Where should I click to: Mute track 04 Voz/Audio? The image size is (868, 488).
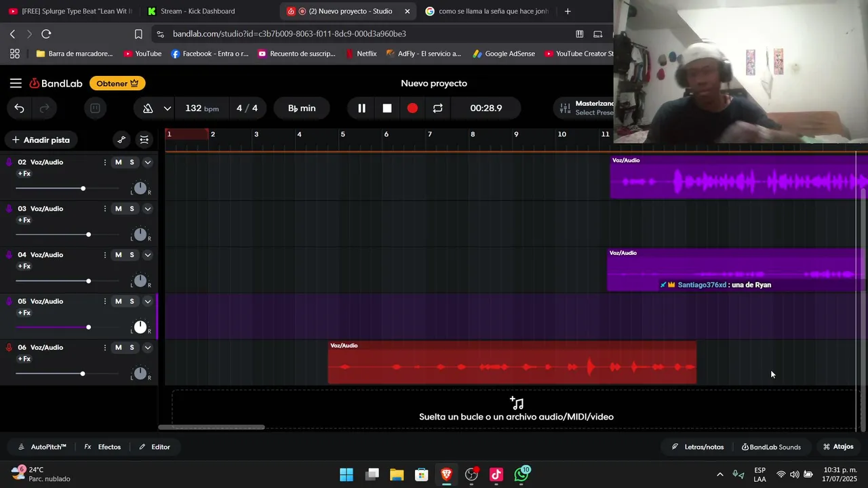point(119,255)
